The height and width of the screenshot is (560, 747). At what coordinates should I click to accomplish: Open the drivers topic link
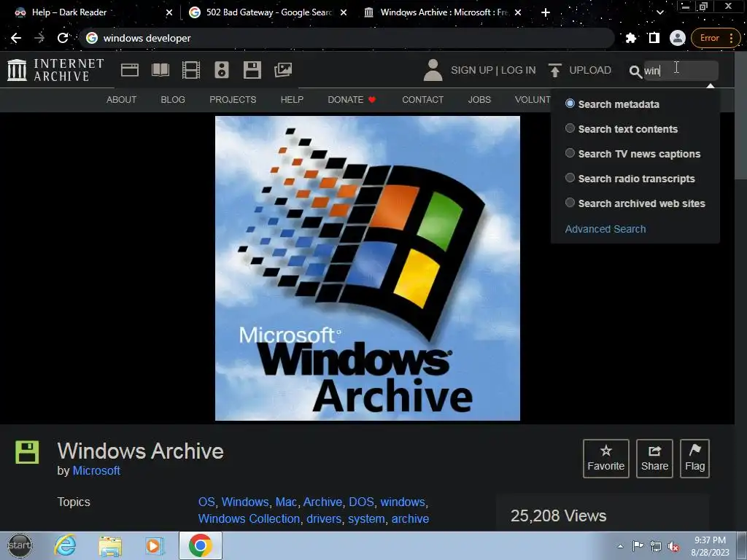(x=324, y=518)
